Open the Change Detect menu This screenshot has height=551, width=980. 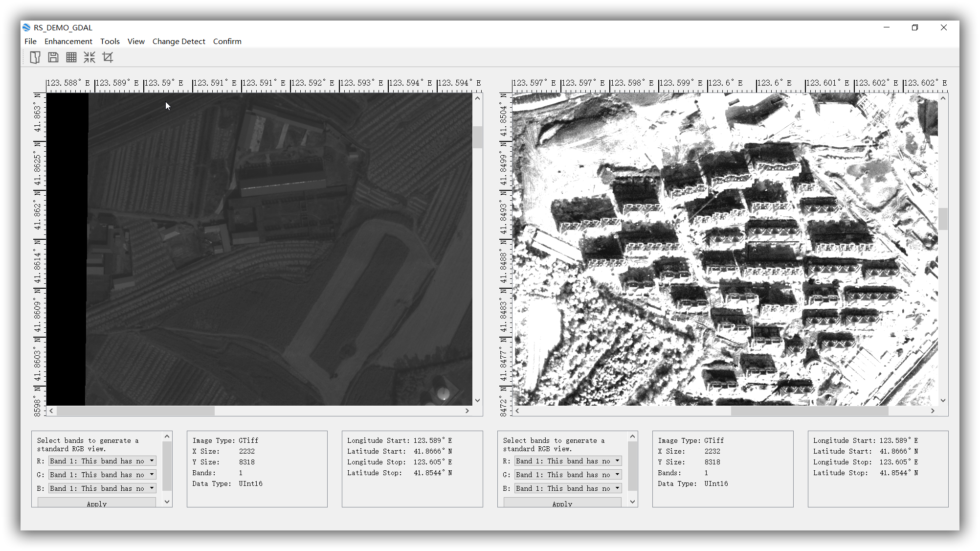point(178,41)
